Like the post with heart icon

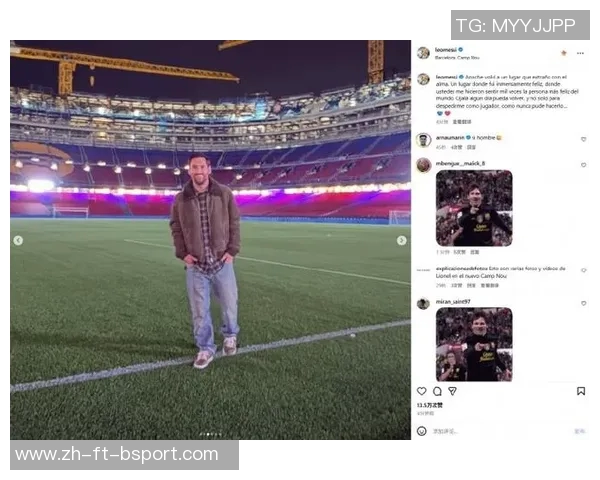[x=422, y=391]
